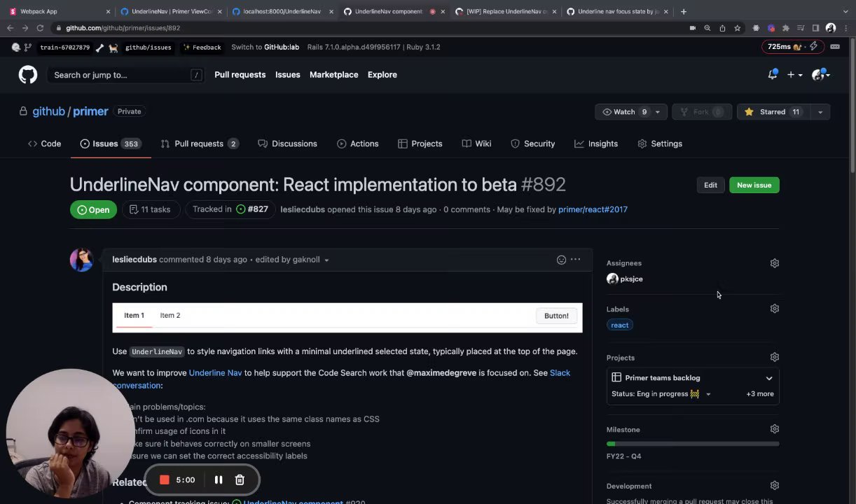Switch to the repository Issues tab
Image resolution: width=856 pixels, height=504 pixels.
point(111,143)
